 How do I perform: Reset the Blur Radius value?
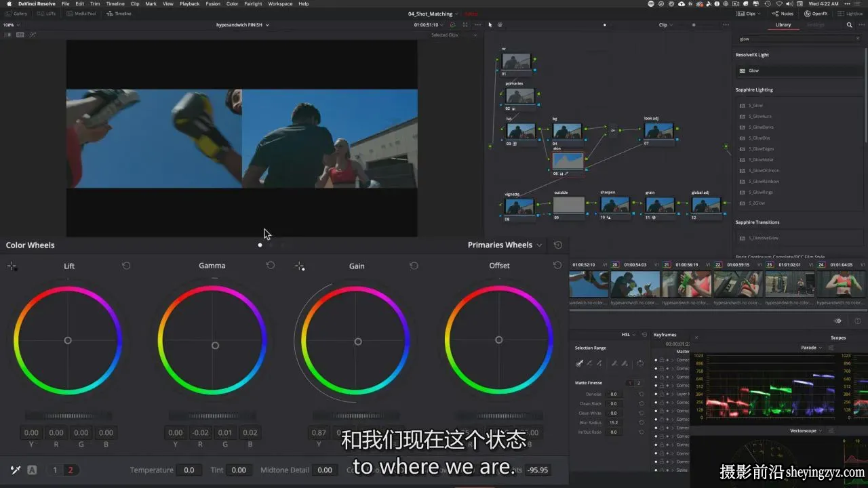pyautogui.click(x=641, y=422)
